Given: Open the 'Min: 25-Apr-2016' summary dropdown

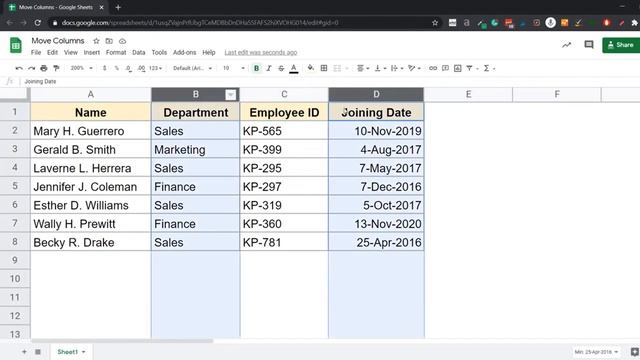Looking at the screenshot, I should (596, 351).
